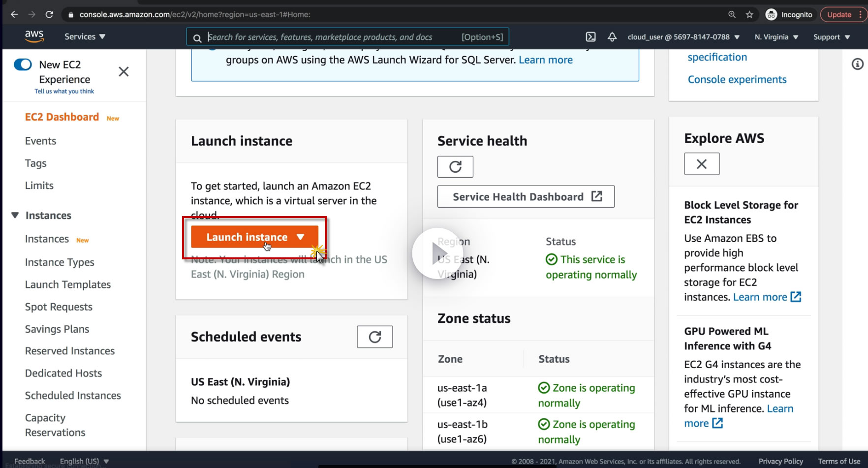Viewport: 868px width, 468px height.
Task: Bookmark this page with the star icon
Action: 749,15
